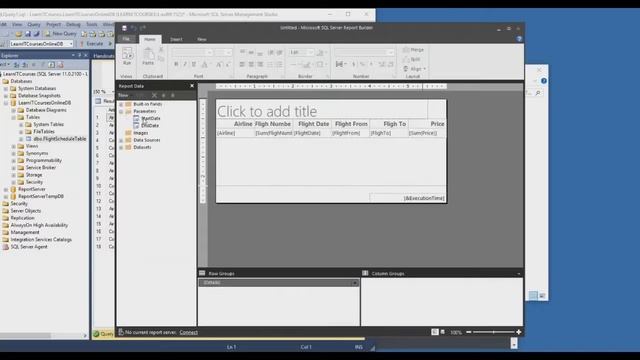Select the EndDate parameter
Screen dimensions: 640x360
tap(146, 125)
